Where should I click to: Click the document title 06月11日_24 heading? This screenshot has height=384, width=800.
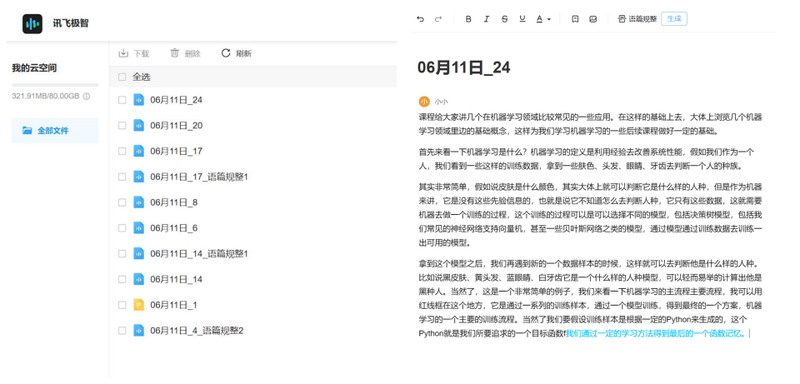(464, 68)
